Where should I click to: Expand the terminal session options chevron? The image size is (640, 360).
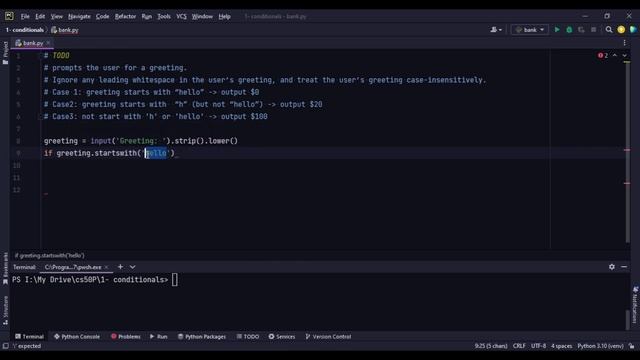[x=133, y=267]
